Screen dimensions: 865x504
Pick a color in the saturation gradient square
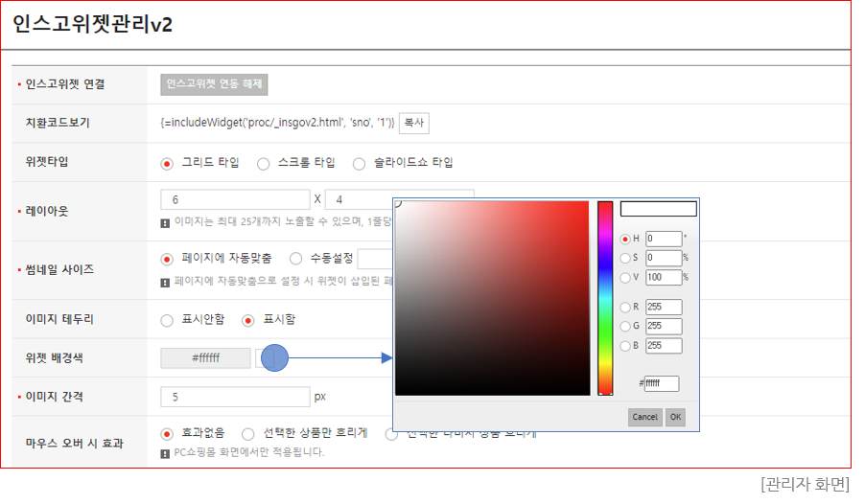[x=492, y=298]
